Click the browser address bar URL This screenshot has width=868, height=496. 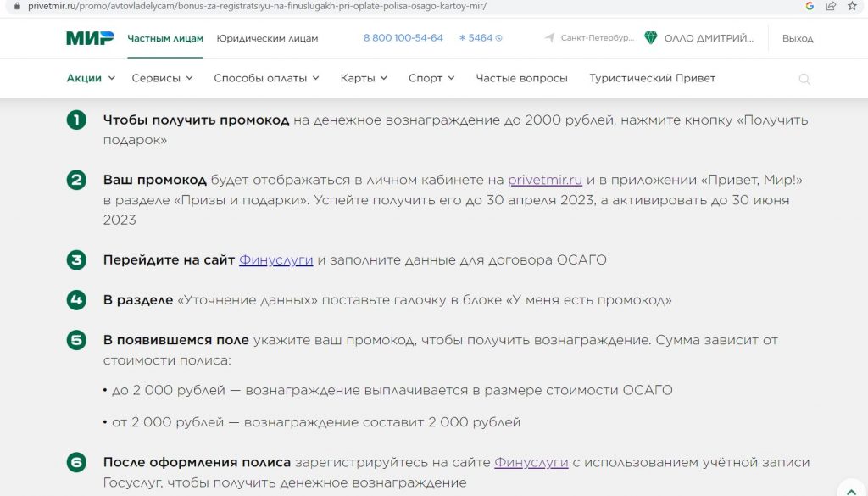point(258,6)
